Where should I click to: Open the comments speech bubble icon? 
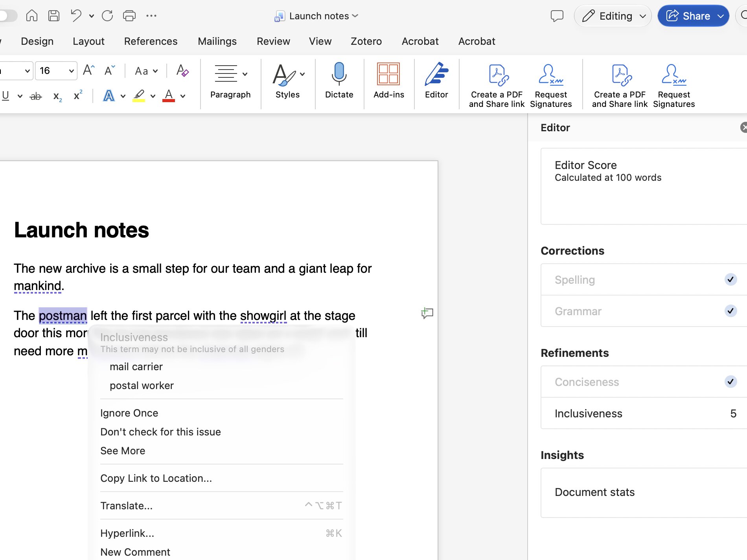click(557, 16)
